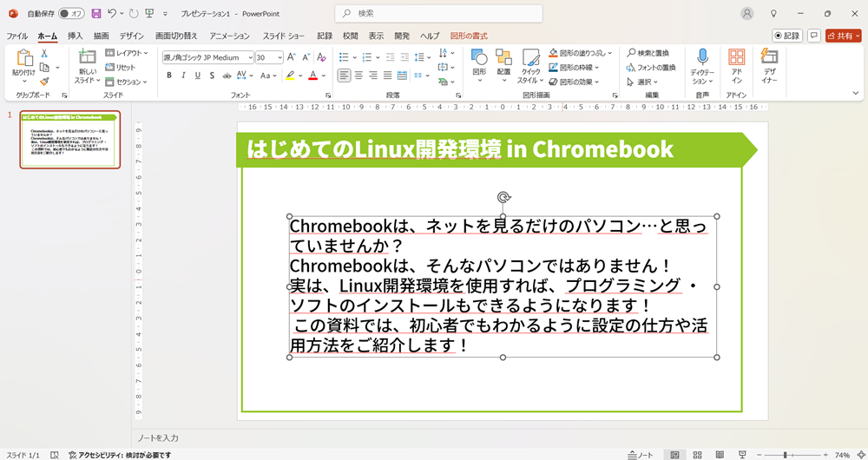The image size is (868, 460).
Task: Center align the text
Action: [358, 76]
